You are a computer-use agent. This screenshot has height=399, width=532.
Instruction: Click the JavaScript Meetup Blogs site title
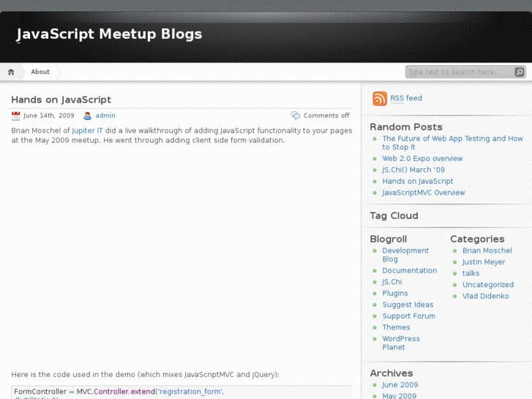pyautogui.click(x=109, y=34)
